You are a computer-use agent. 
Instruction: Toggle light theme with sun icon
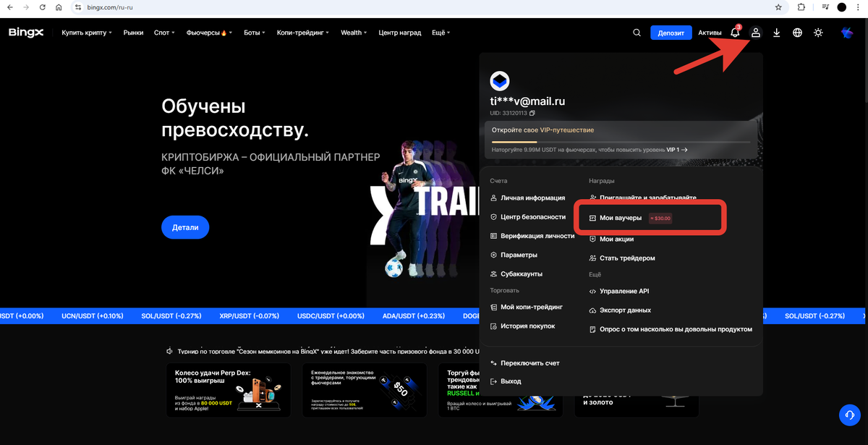click(x=818, y=33)
